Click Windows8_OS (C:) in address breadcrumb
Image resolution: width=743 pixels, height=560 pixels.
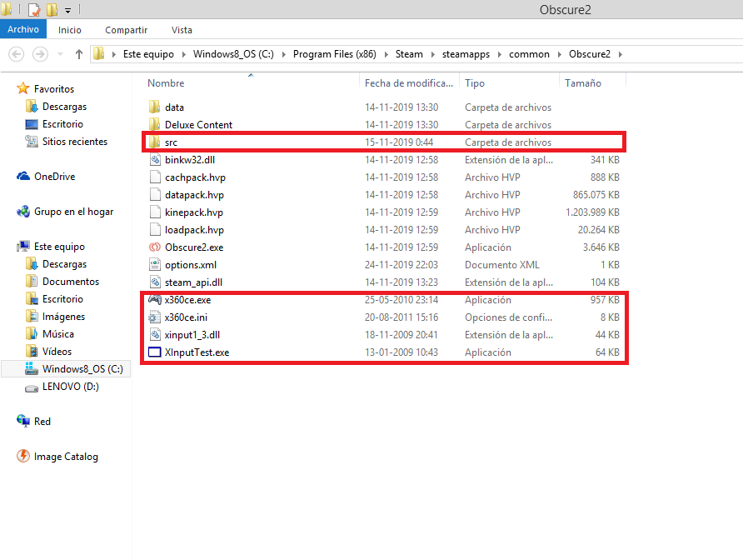pos(233,54)
